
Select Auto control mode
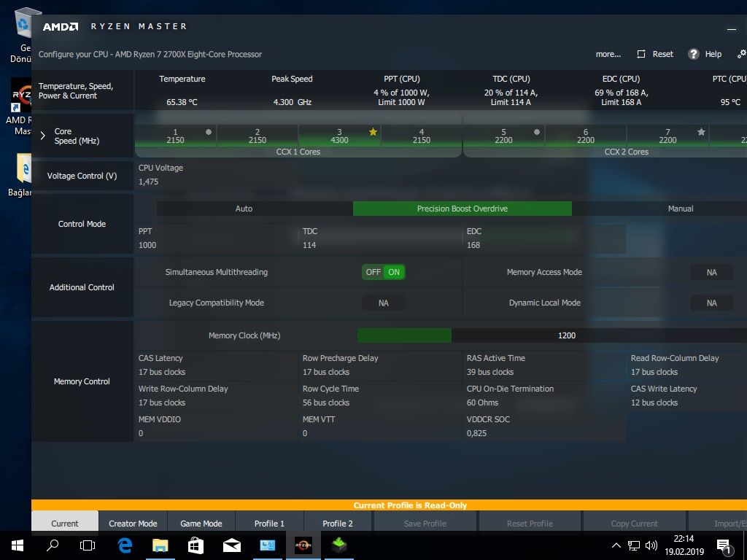click(244, 209)
